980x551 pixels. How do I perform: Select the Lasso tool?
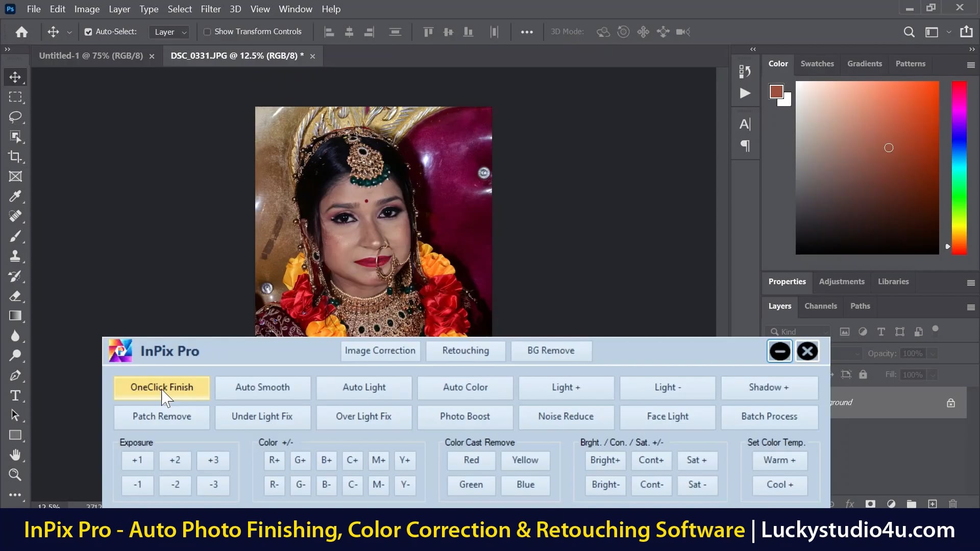pos(15,117)
